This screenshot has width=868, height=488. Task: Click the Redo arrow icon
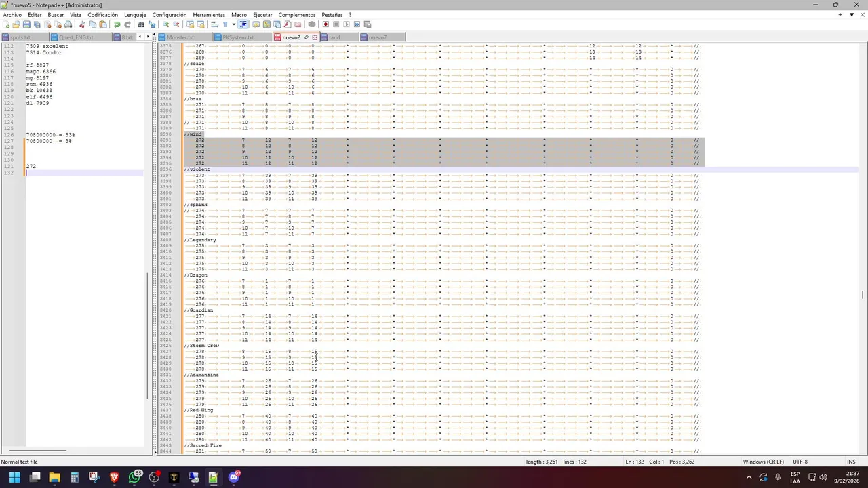pyautogui.click(x=127, y=24)
